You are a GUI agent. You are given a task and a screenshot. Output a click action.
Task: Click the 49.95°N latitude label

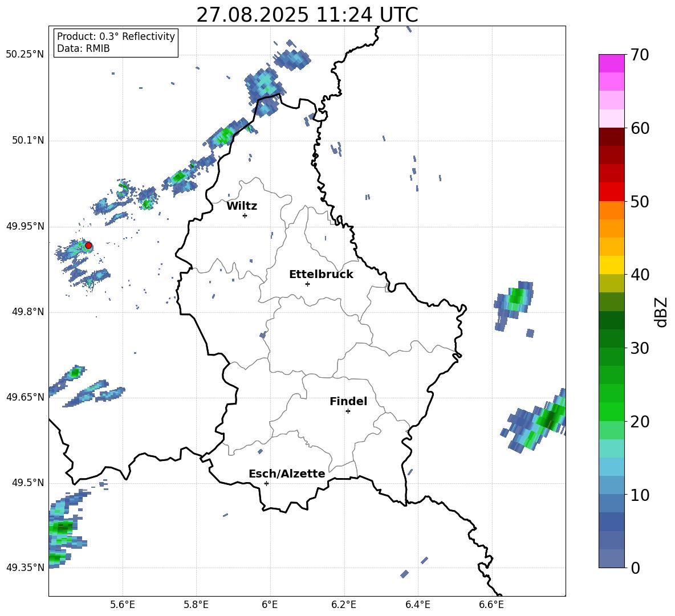tap(25, 226)
